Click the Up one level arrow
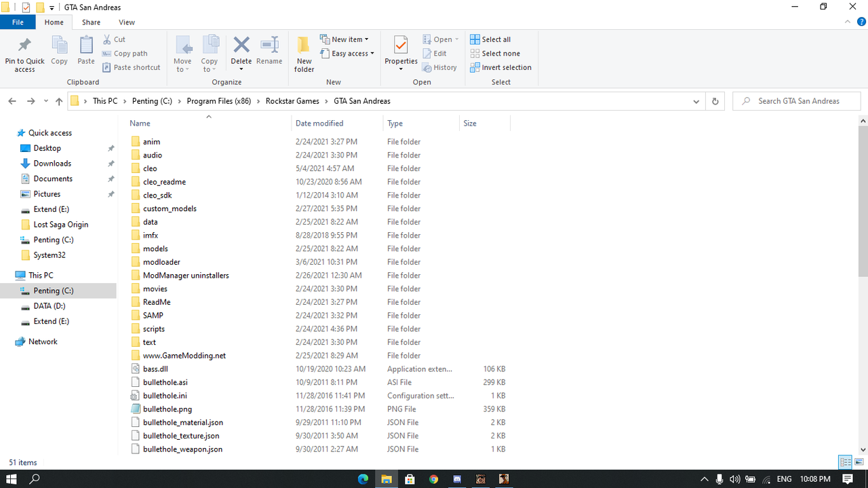Screen dimensions: 868x488 (x=59, y=101)
